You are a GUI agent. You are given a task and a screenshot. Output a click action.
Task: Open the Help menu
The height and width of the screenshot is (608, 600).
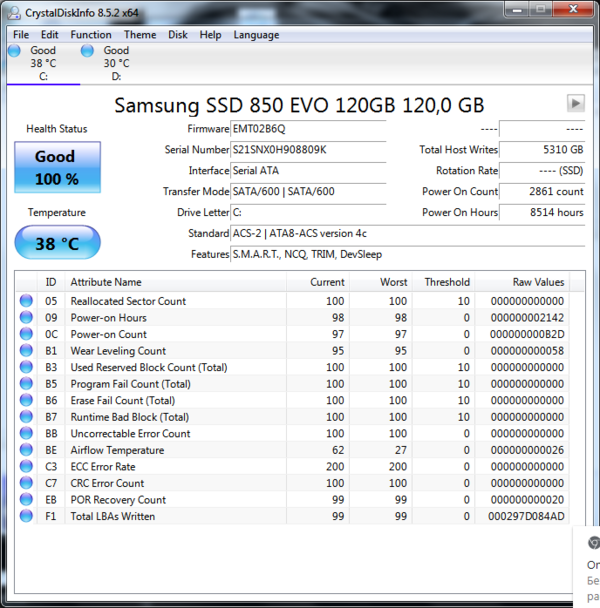click(210, 35)
